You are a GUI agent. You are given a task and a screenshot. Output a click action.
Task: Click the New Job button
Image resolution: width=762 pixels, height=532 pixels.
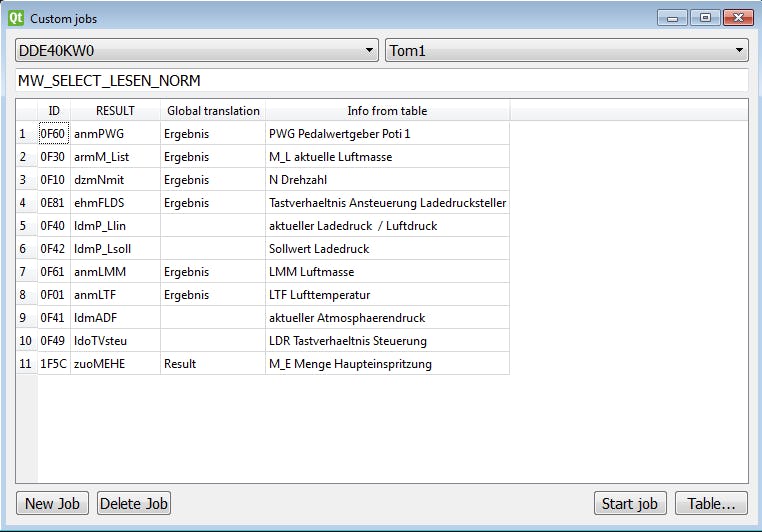[x=53, y=503]
